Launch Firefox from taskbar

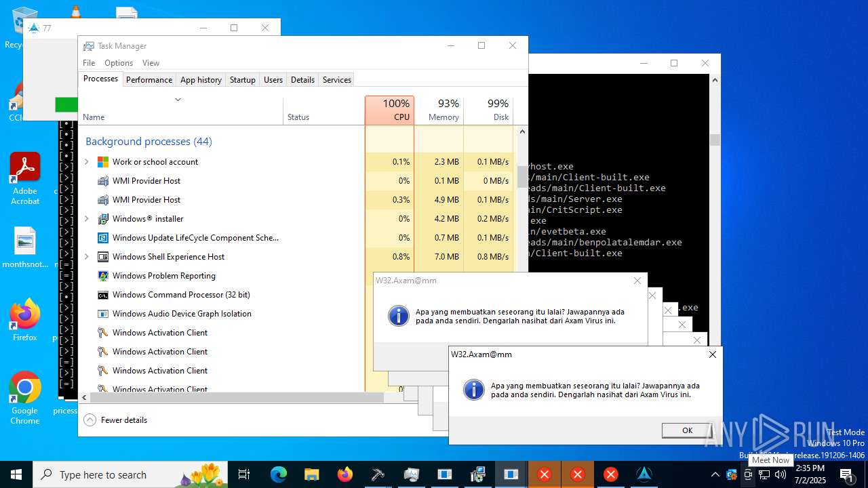click(345, 474)
